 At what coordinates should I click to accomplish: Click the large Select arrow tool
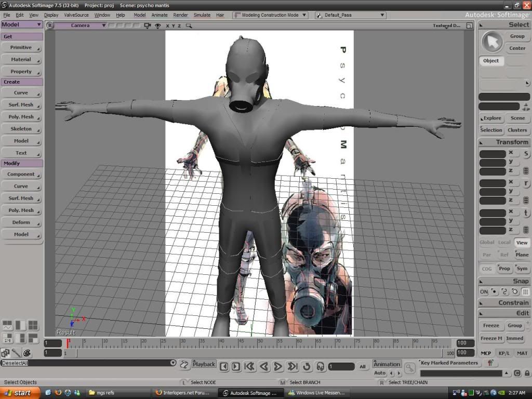pos(491,42)
